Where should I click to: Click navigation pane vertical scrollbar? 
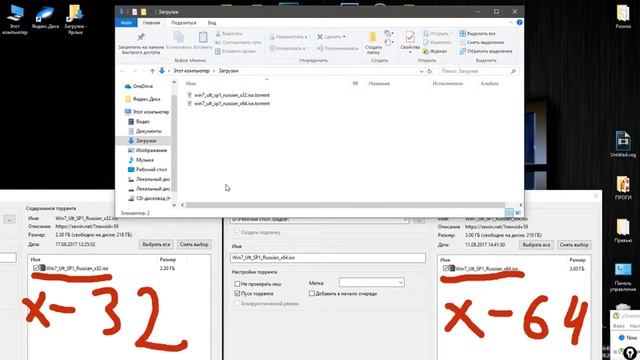[x=174, y=143]
